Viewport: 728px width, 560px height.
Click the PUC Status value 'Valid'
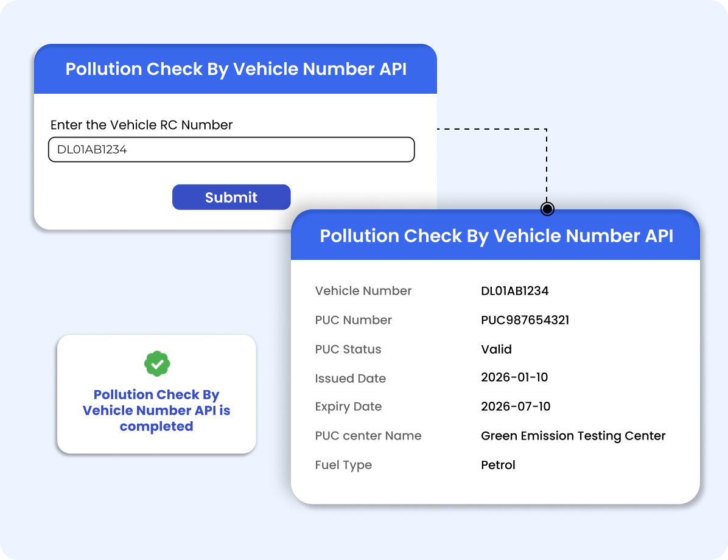coord(496,349)
